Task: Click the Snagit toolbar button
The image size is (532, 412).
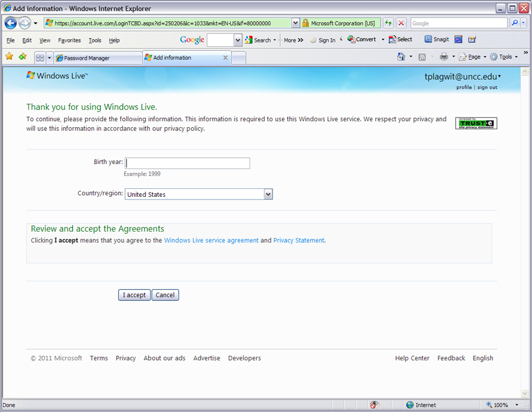Action: point(437,40)
